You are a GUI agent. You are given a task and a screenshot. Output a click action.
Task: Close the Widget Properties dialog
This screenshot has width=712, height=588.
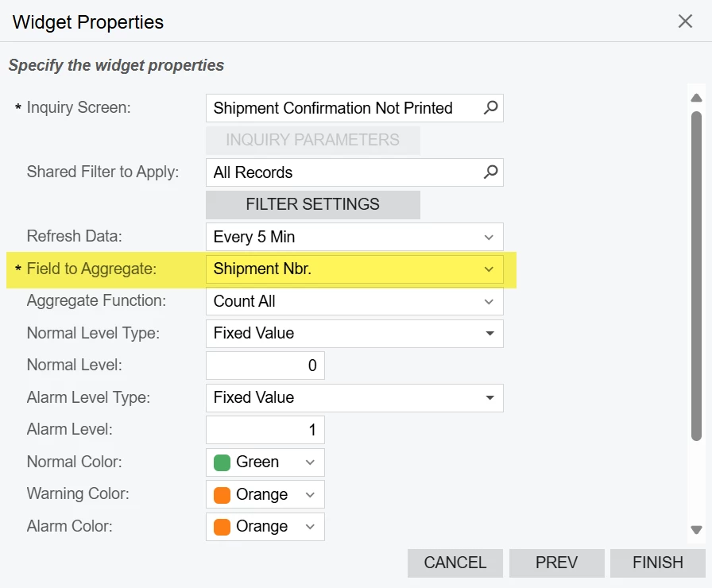[685, 21]
